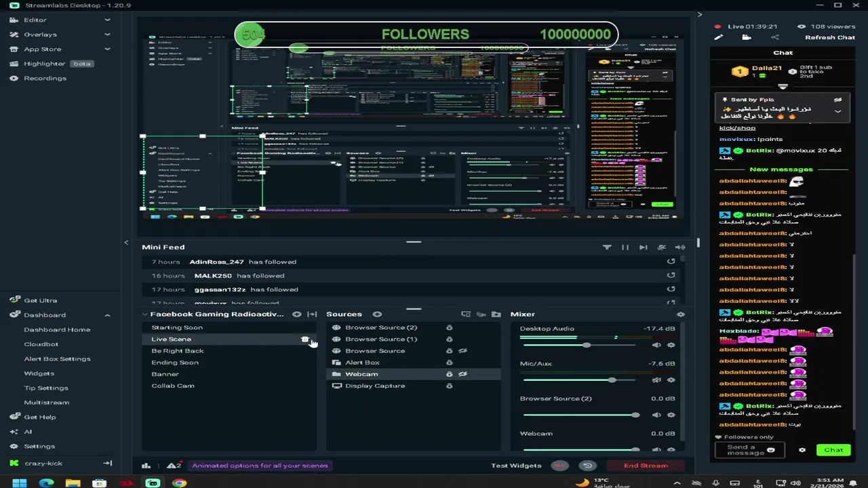Screen dimensions: 868x488
Task: Expand the chevron beside Overlays
Action: (107, 35)
